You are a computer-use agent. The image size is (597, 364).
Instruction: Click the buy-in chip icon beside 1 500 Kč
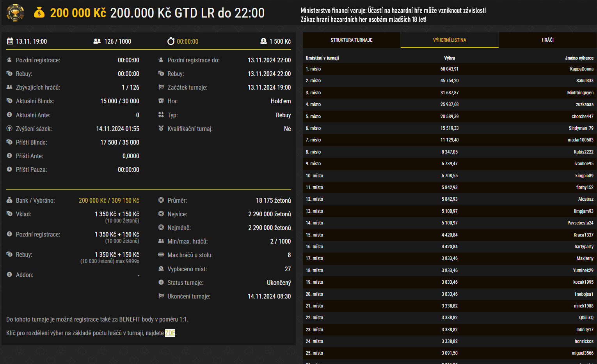click(x=264, y=41)
